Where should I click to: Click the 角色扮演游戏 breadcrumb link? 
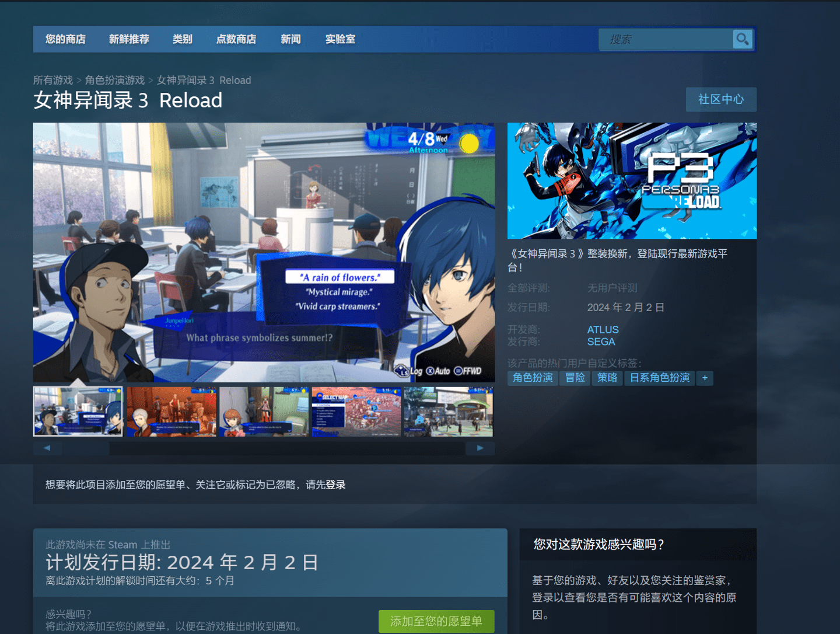coord(116,80)
